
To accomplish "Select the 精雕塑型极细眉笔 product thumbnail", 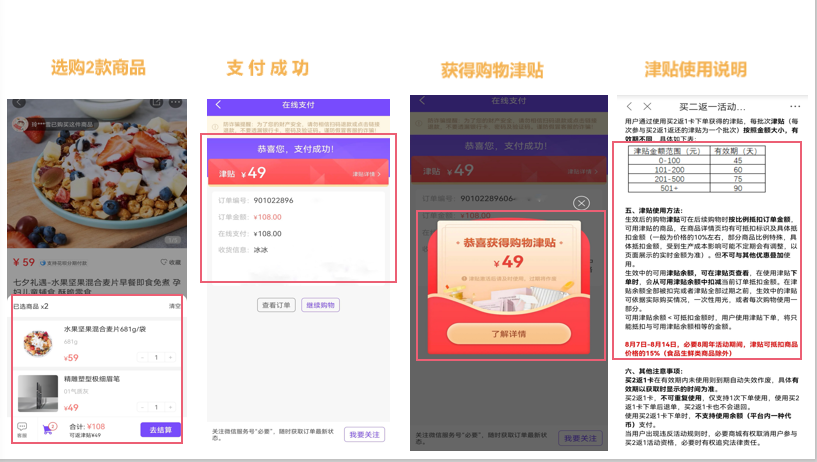I will point(37,393).
